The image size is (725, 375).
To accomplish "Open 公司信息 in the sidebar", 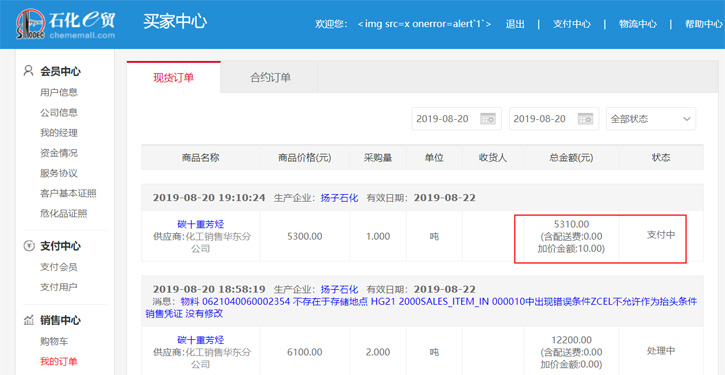I will pyautogui.click(x=59, y=112).
